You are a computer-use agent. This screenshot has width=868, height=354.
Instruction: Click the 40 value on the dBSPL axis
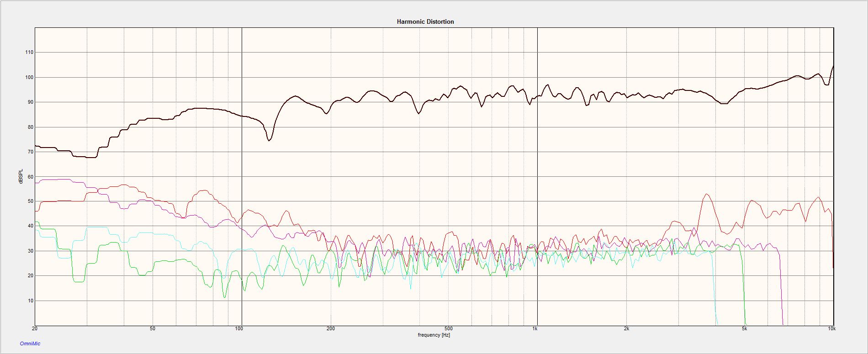coord(31,226)
